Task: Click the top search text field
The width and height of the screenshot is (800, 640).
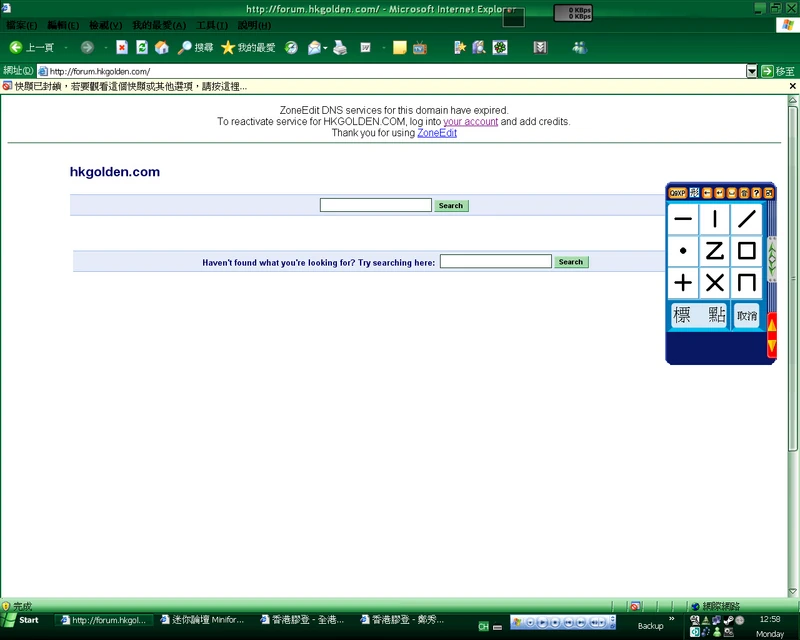Action: coord(376,205)
